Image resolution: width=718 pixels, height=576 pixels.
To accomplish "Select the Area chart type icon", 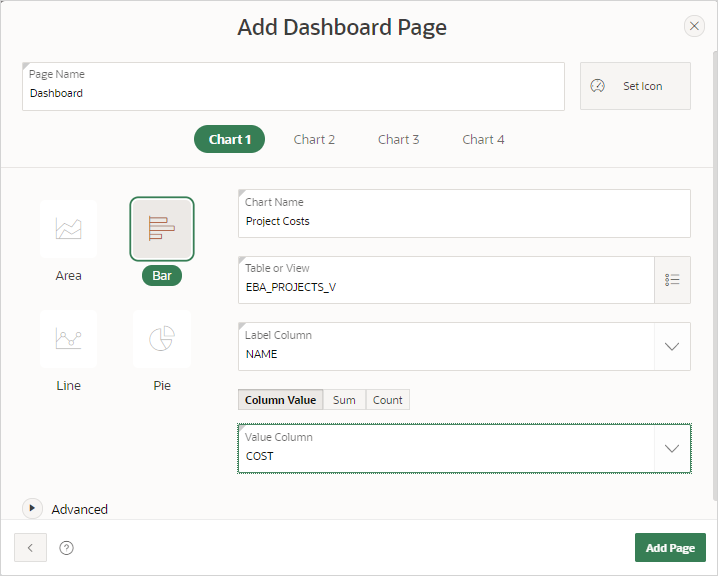I will 68,229.
